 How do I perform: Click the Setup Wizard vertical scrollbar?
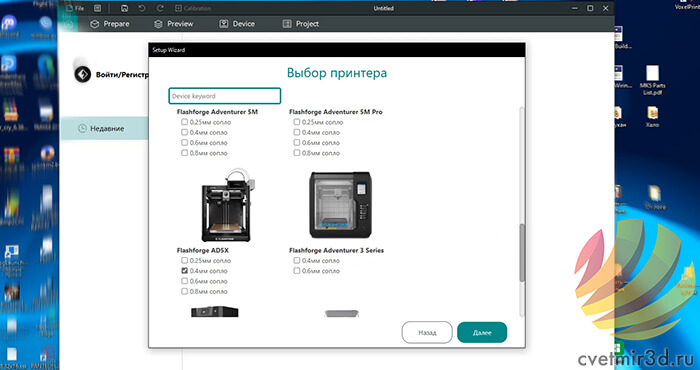pyautogui.click(x=522, y=253)
